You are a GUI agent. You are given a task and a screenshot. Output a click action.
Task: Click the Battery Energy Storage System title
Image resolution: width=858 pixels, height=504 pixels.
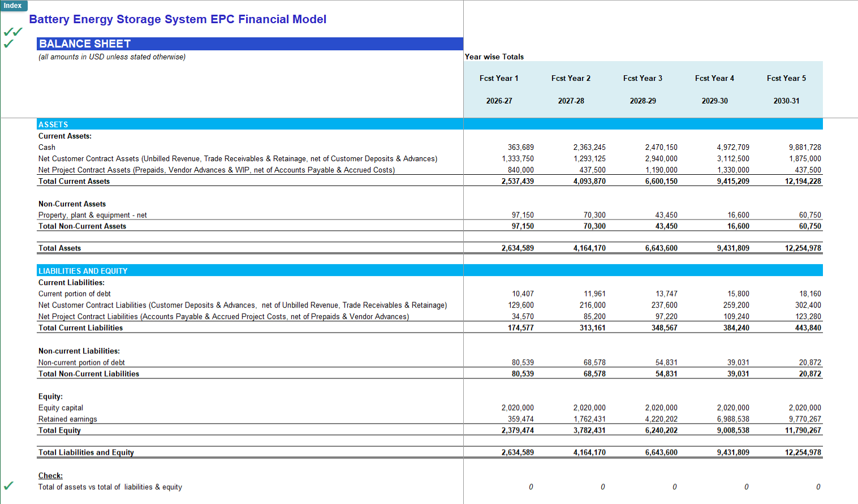(x=178, y=19)
